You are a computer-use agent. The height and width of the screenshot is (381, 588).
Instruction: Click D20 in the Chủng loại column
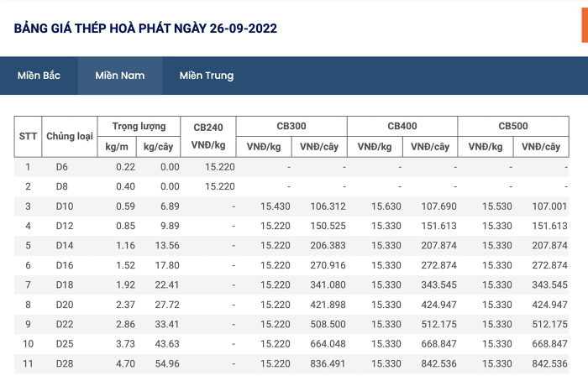[65, 305]
